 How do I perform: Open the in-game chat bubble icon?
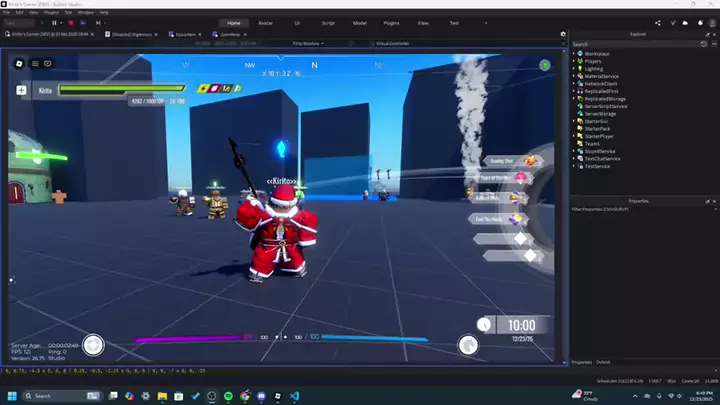pos(47,63)
